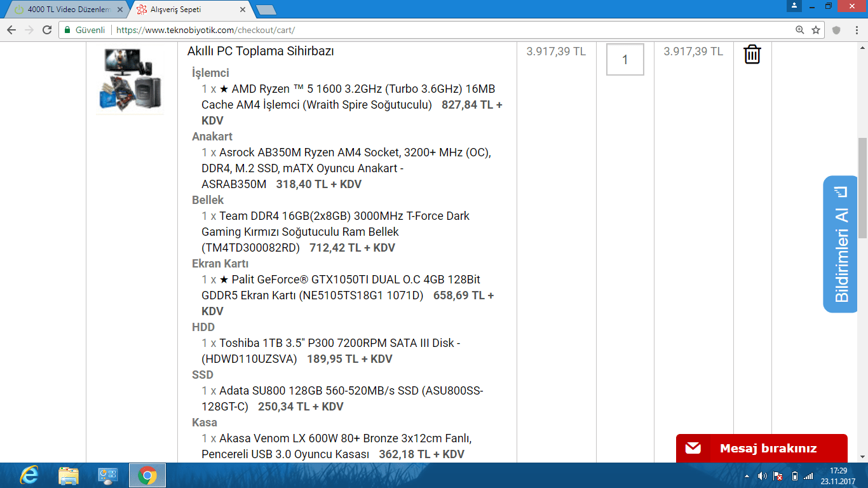Click the Anakart category heading
The image size is (868, 488).
[x=212, y=137]
